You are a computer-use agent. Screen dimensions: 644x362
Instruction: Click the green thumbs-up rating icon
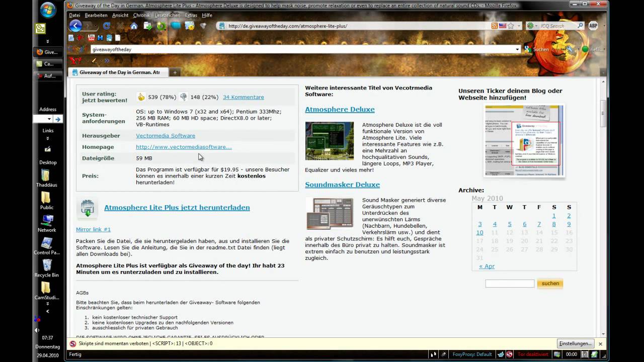(141, 97)
